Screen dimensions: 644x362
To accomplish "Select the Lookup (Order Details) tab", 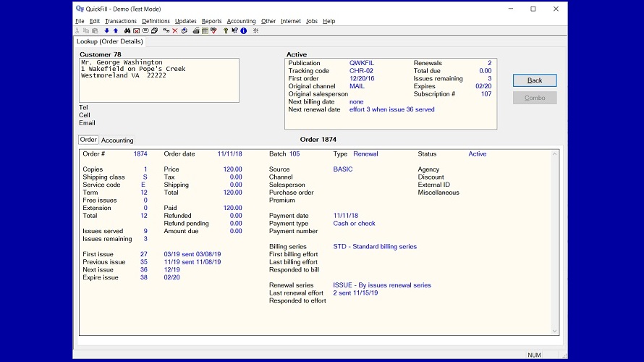I will tap(110, 42).
